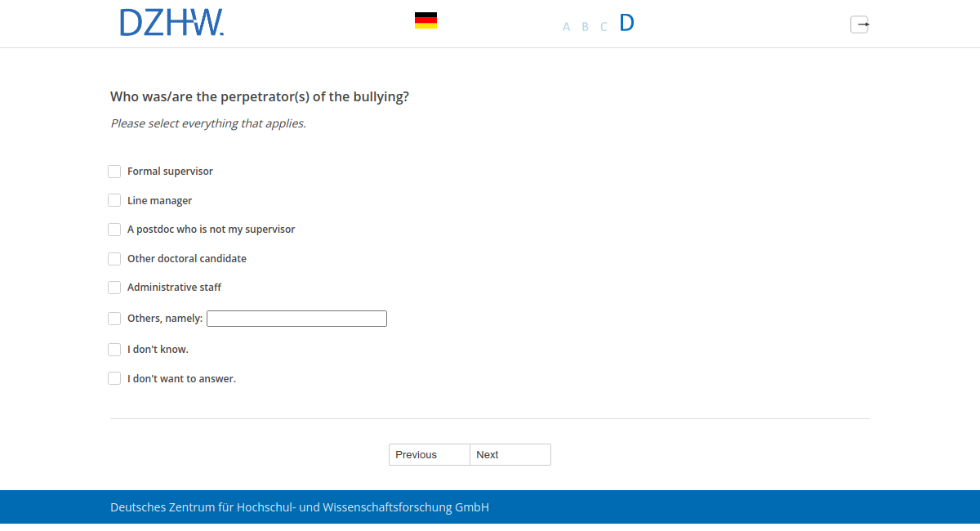Click the DZHW logo
The width and height of the screenshot is (980, 531).
(x=171, y=23)
